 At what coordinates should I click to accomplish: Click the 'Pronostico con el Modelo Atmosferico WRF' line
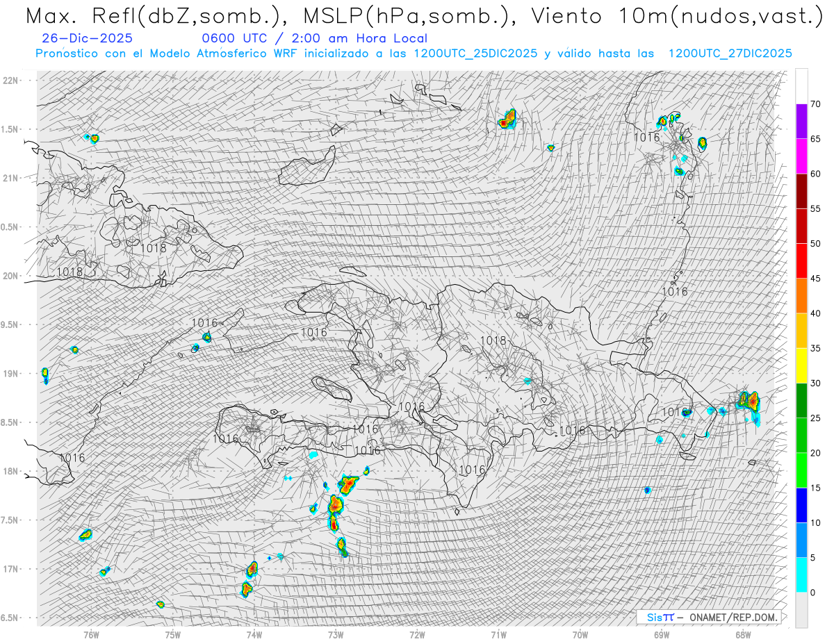point(414,53)
